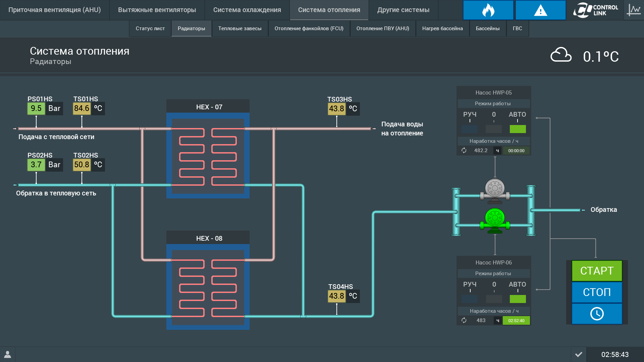The width and height of the screenshot is (644, 362).
Task: Open Вытяжные вентиляторы section
Action: [157, 10]
